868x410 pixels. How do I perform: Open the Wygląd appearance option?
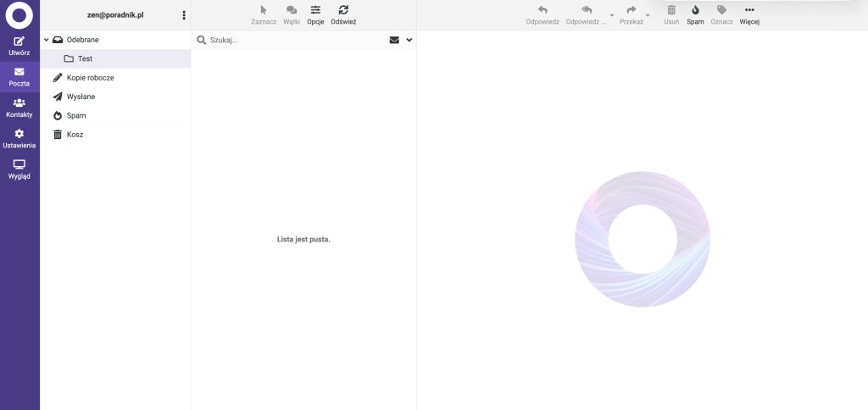tap(19, 170)
